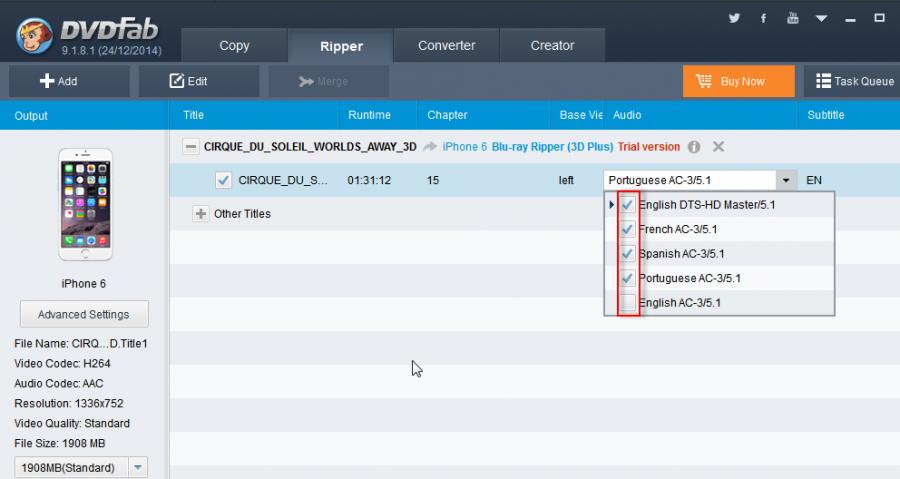Open the Twitter icon in title bar
Viewport: 900px width, 479px height.
tap(734, 18)
